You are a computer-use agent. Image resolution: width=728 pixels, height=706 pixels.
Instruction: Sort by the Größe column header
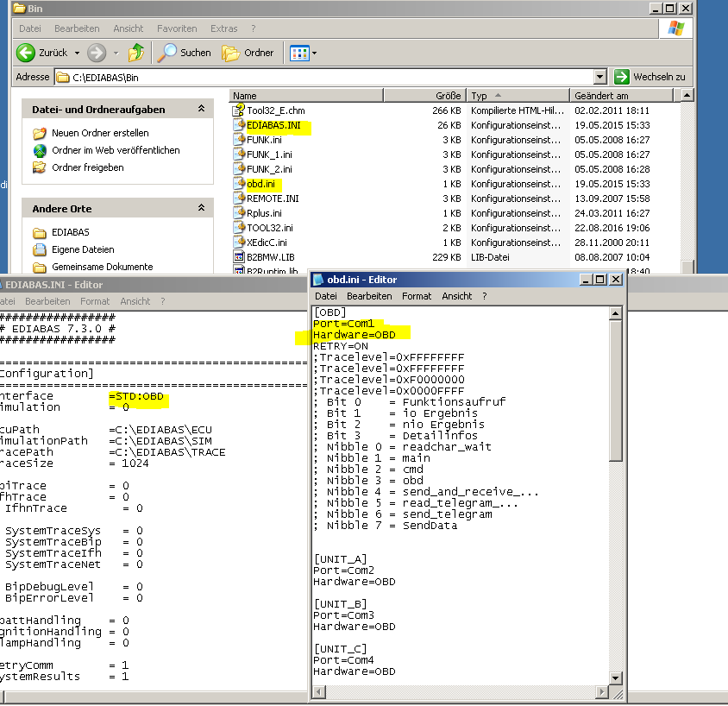425,96
